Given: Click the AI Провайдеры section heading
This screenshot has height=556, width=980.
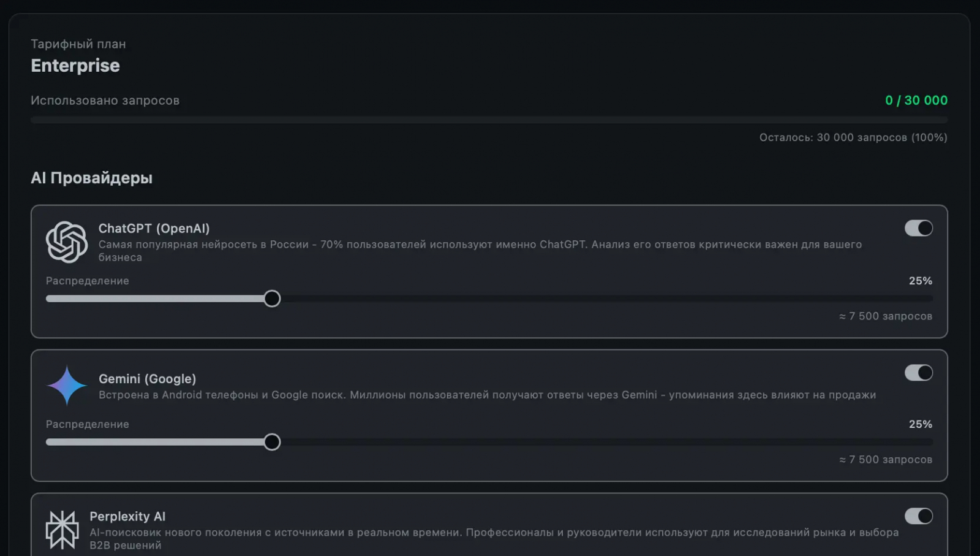Looking at the screenshot, I should [91, 178].
